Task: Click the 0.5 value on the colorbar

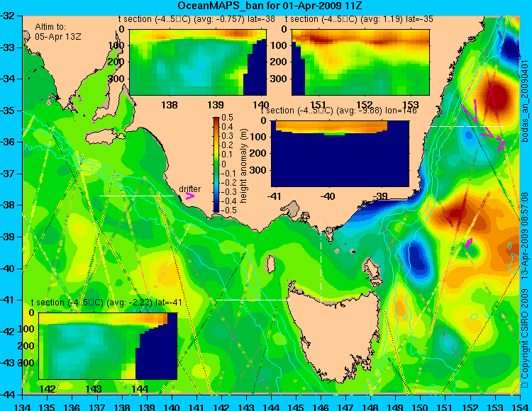Action: (227, 118)
